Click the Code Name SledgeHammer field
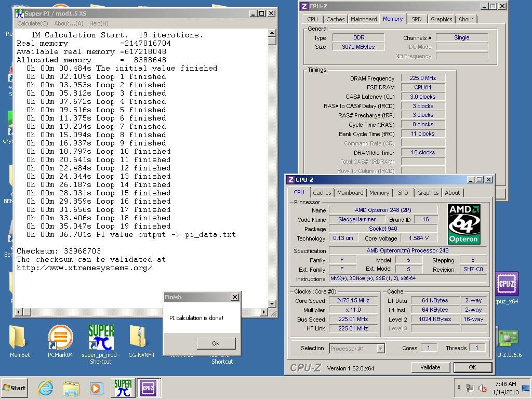532x399 pixels. click(x=357, y=220)
